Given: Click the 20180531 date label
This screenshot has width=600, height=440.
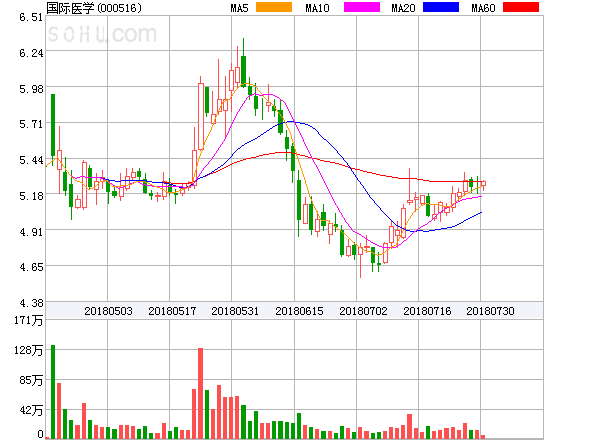Looking at the screenshot, I should (235, 311).
